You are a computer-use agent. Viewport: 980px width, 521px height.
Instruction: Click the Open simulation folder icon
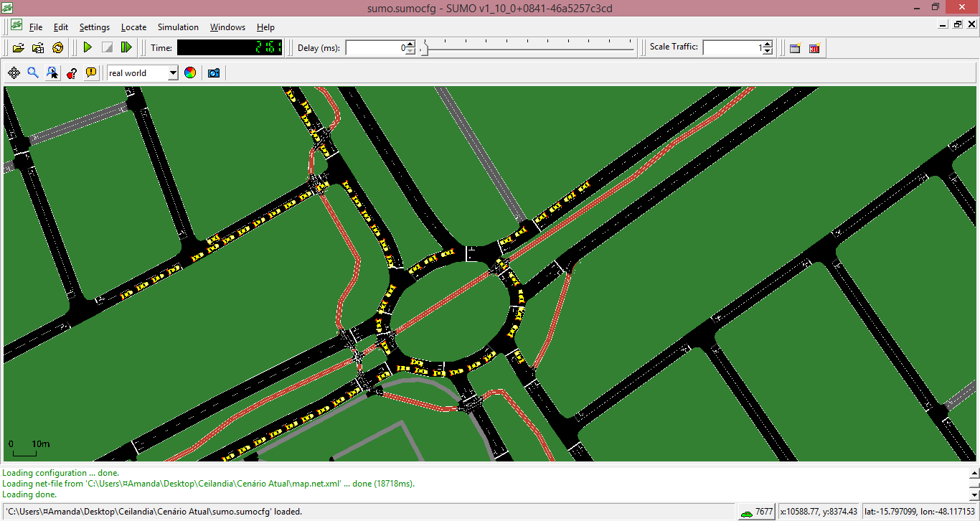click(x=19, y=48)
